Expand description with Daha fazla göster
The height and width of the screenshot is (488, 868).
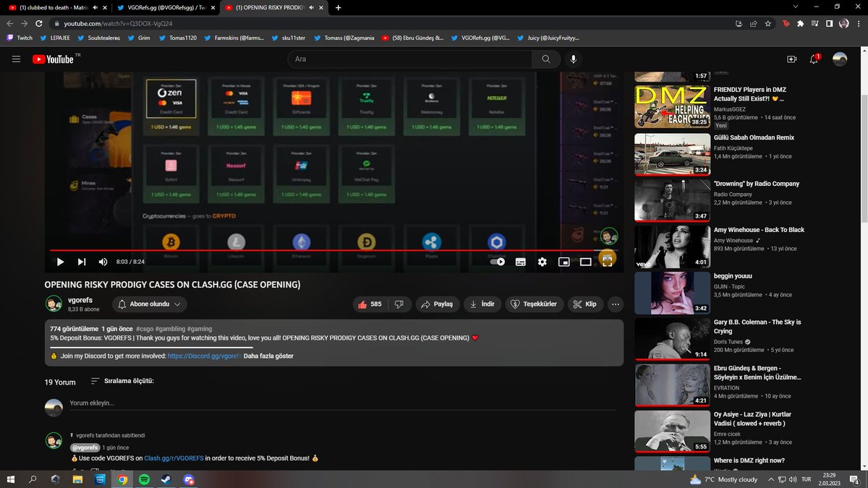[268, 356]
